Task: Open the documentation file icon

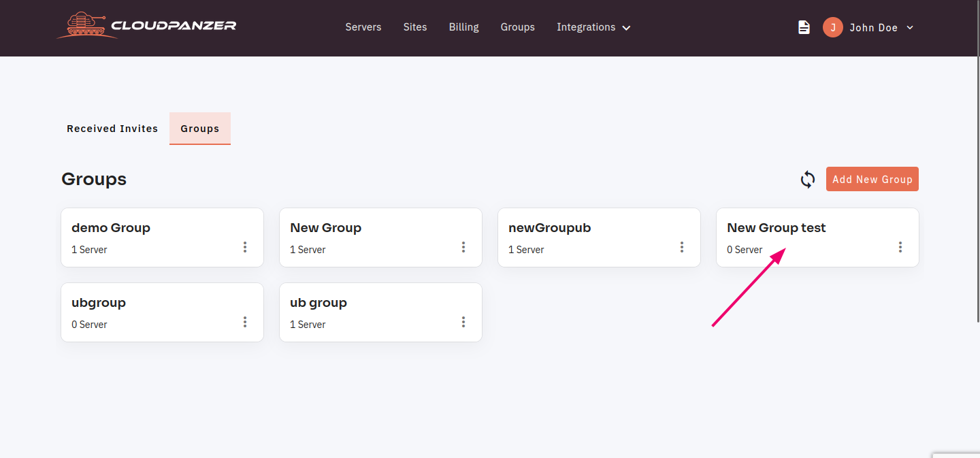Action: (x=804, y=27)
